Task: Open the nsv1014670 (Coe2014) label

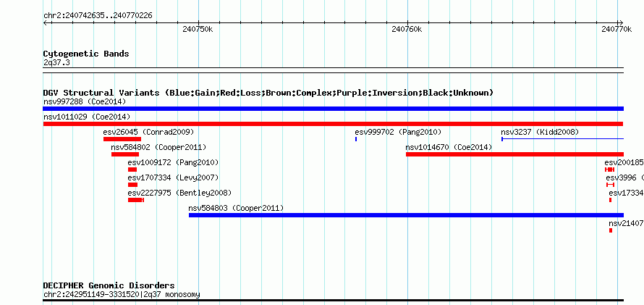Action: click(x=449, y=147)
